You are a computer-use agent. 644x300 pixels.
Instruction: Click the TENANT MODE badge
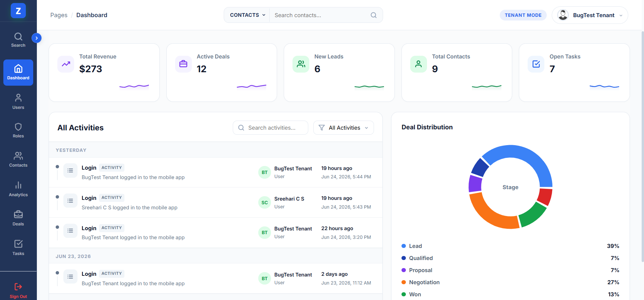[523, 15]
